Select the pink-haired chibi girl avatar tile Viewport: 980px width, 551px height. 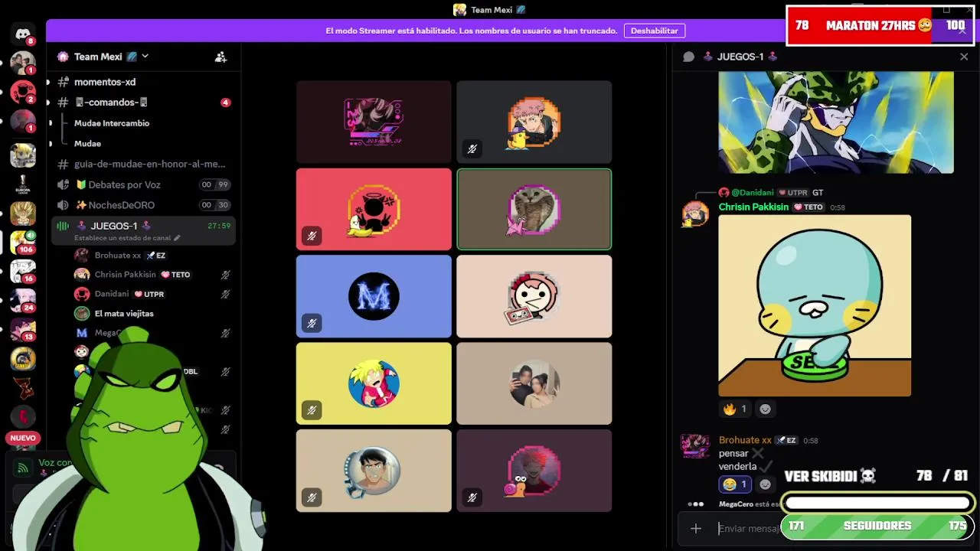[534, 296]
